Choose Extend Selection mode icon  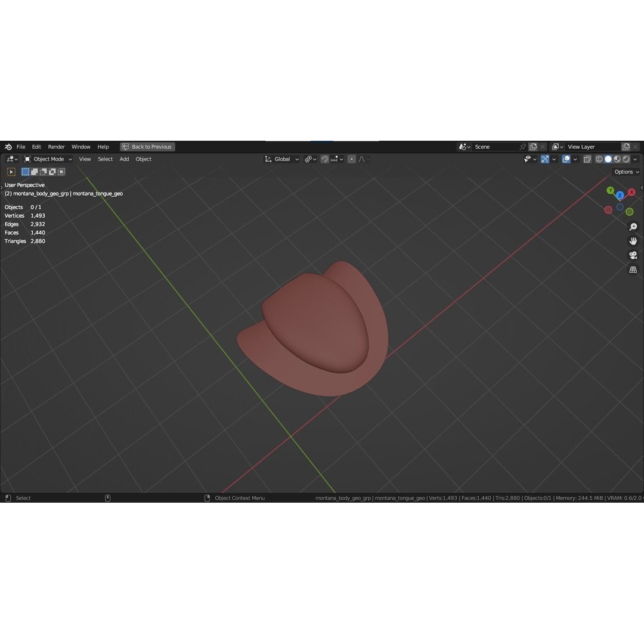[x=35, y=172]
